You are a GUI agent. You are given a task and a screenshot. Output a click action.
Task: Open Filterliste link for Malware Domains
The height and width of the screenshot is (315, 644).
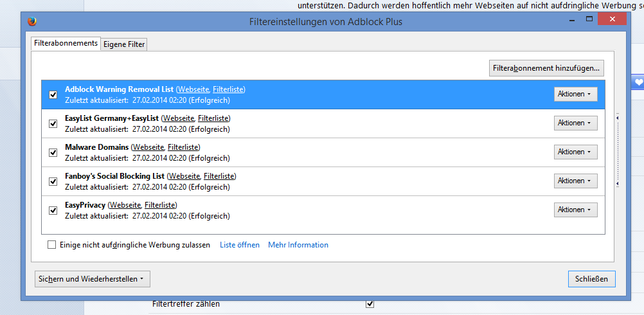183,147
